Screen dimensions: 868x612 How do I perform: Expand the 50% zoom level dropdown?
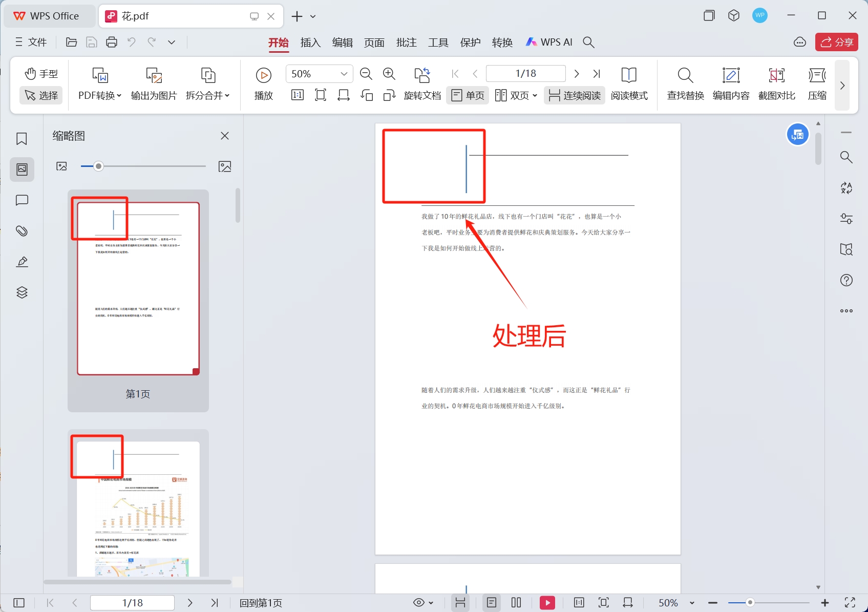click(x=344, y=74)
